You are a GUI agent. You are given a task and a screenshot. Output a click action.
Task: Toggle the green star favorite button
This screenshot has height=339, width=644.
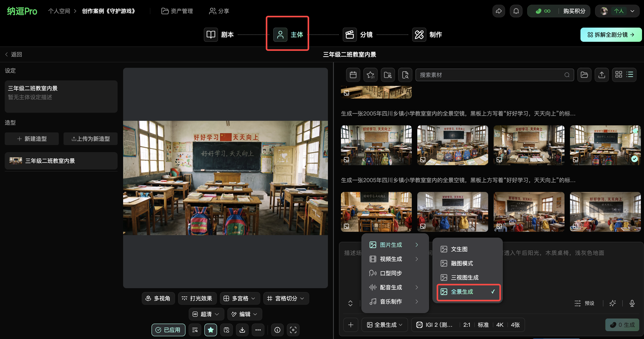(211, 330)
